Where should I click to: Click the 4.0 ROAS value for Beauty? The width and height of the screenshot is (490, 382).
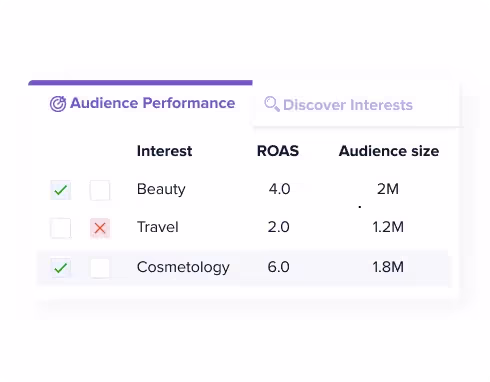coord(279,189)
